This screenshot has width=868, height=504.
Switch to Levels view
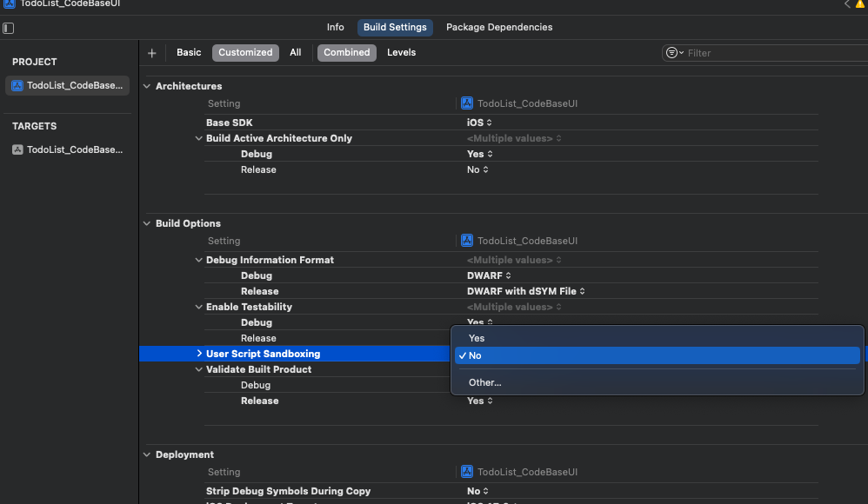401,52
